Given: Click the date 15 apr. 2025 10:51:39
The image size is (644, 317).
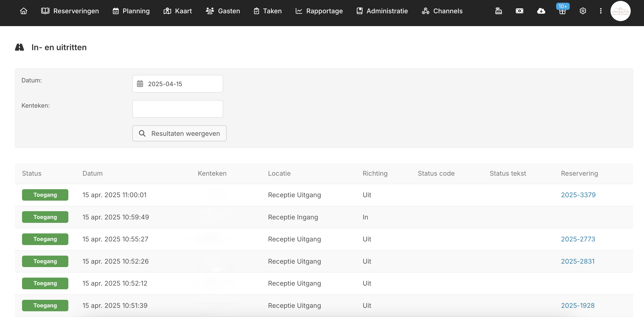Looking at the screenshot, I should click(115, 306).
